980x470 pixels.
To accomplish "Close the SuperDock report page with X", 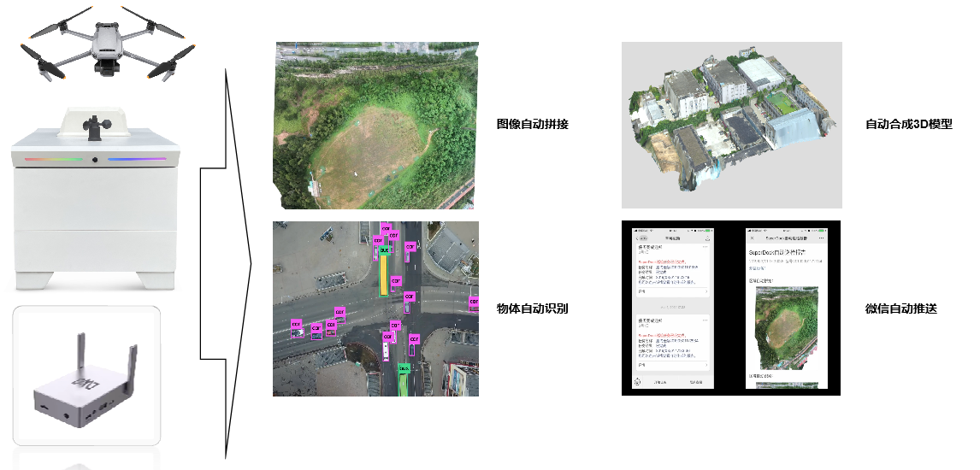I will (x=752, y=238).
